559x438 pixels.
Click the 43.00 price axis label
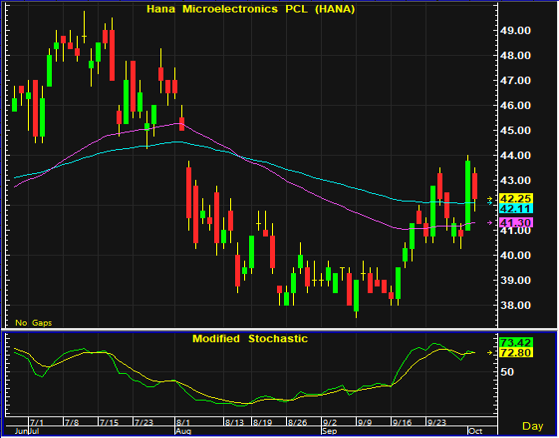coord(517,181)
